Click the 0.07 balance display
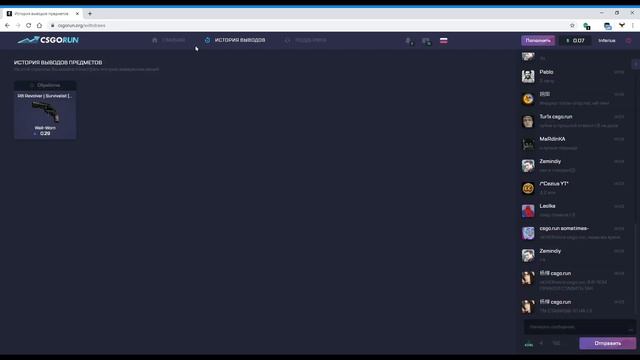 point(575,40)
